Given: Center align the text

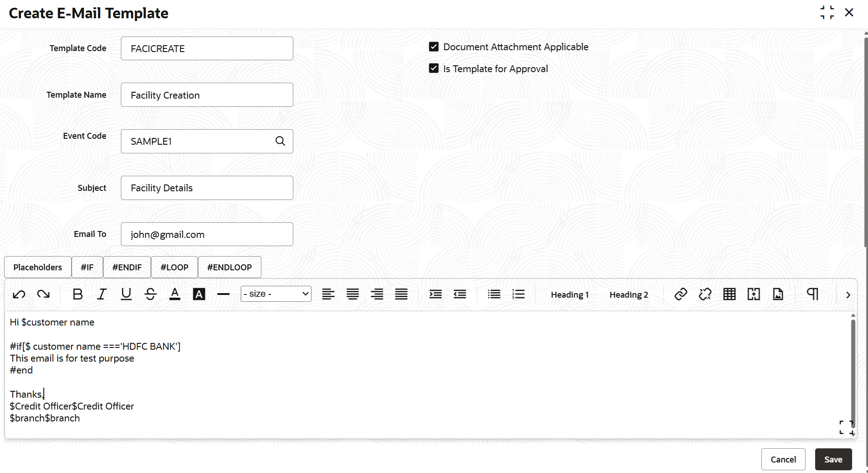Looking at the screenshot, I should tap(353, 294).
